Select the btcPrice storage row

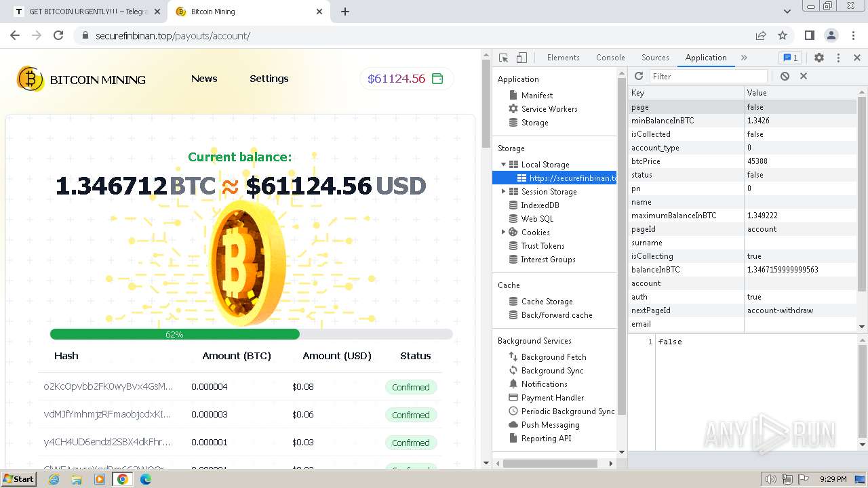click(x=743, y=161)
